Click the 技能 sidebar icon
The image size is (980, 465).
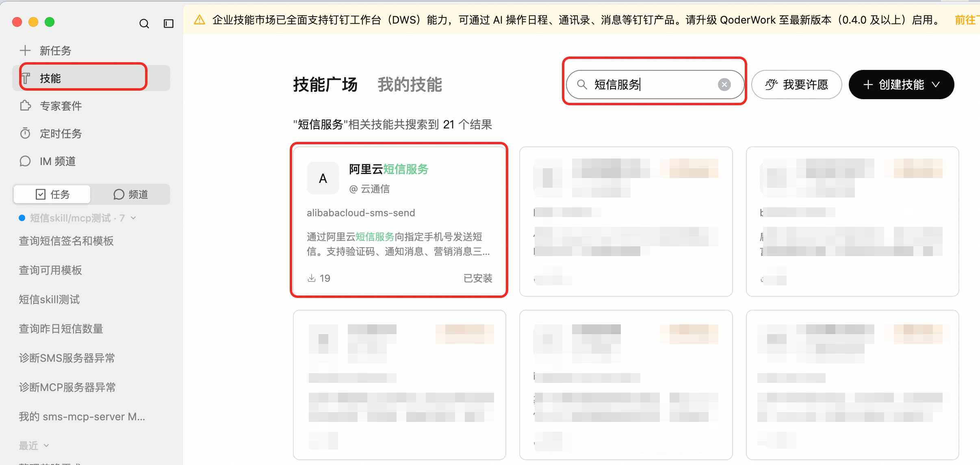(25, 78)
